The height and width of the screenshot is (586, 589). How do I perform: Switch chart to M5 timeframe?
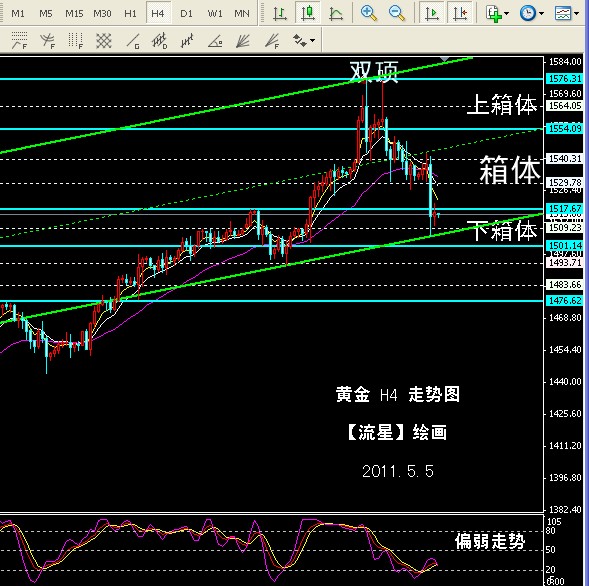coord(46,14)
